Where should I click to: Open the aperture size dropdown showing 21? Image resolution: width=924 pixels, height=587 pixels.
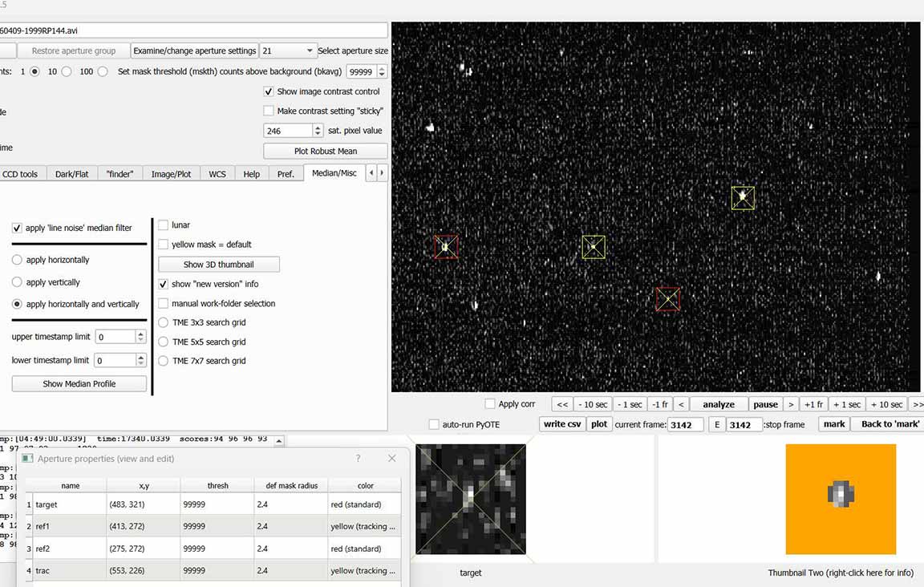pos(287,51)
